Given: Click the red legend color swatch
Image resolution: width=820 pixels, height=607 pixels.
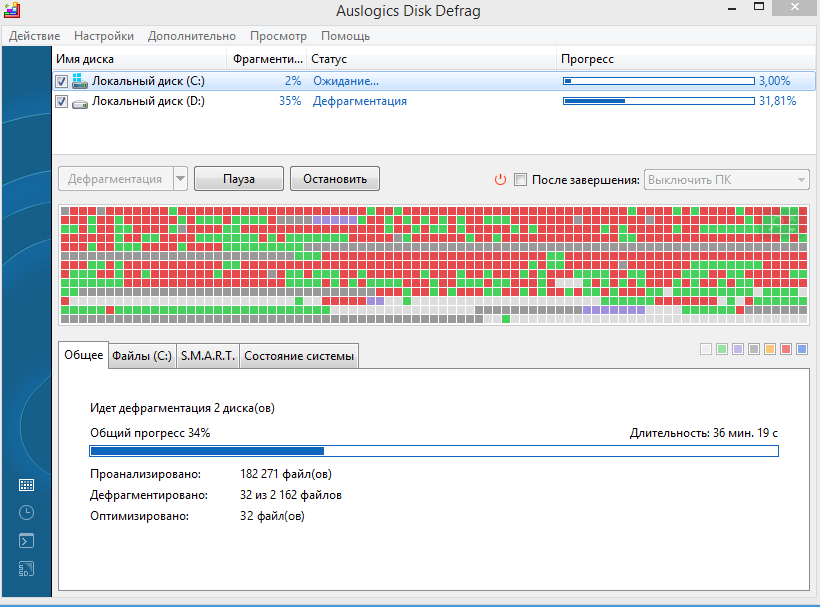Looking at the screenshot, I should point(786,349).
